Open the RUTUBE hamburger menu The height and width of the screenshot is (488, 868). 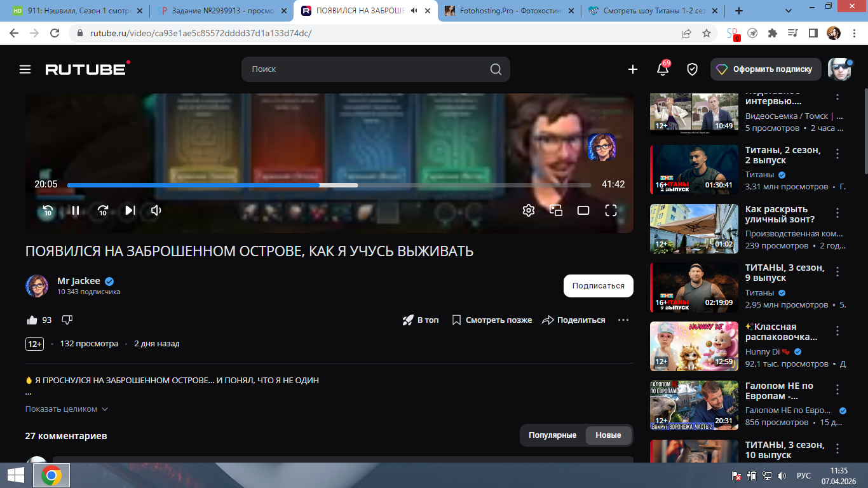25,69
